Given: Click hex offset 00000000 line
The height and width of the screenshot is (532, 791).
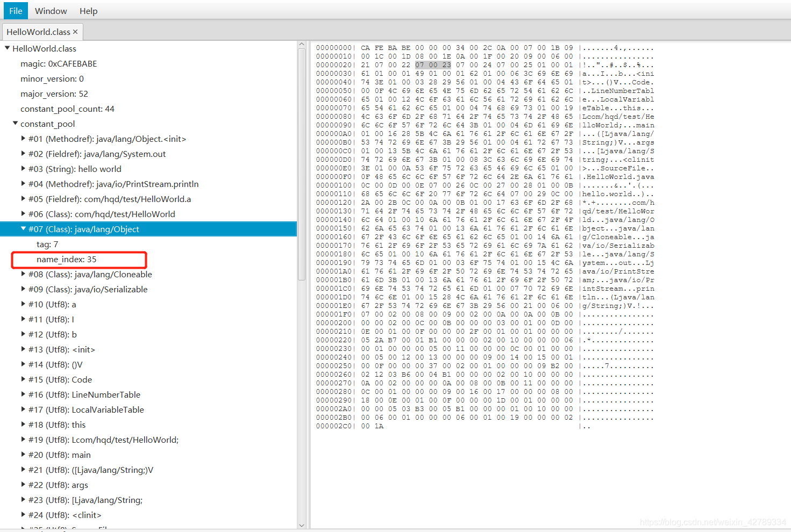Looking at the screenshot, I should pos(485,48).
